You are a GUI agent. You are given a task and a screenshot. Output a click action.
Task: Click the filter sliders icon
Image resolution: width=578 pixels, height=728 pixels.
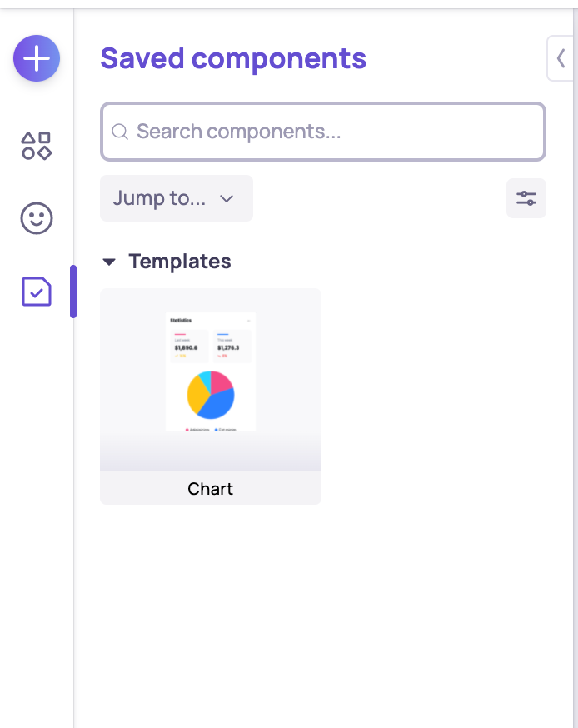coord(526,198)
